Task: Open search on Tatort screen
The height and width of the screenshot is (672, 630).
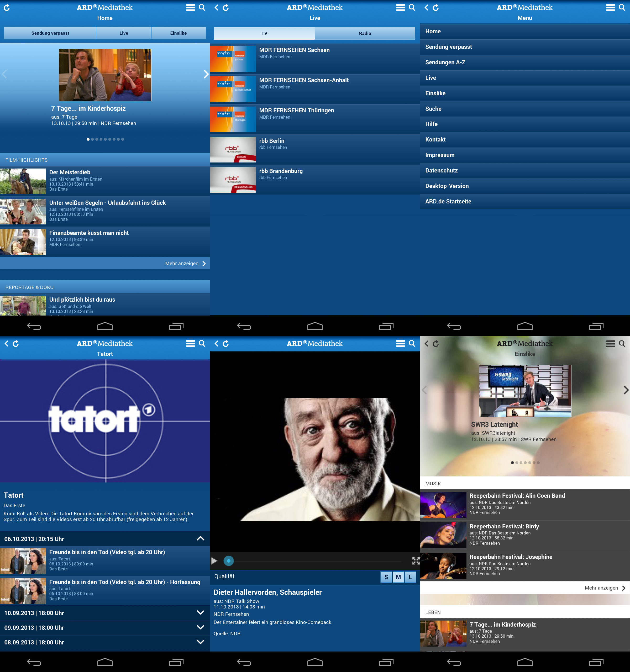Action: [x=202, y=343]
